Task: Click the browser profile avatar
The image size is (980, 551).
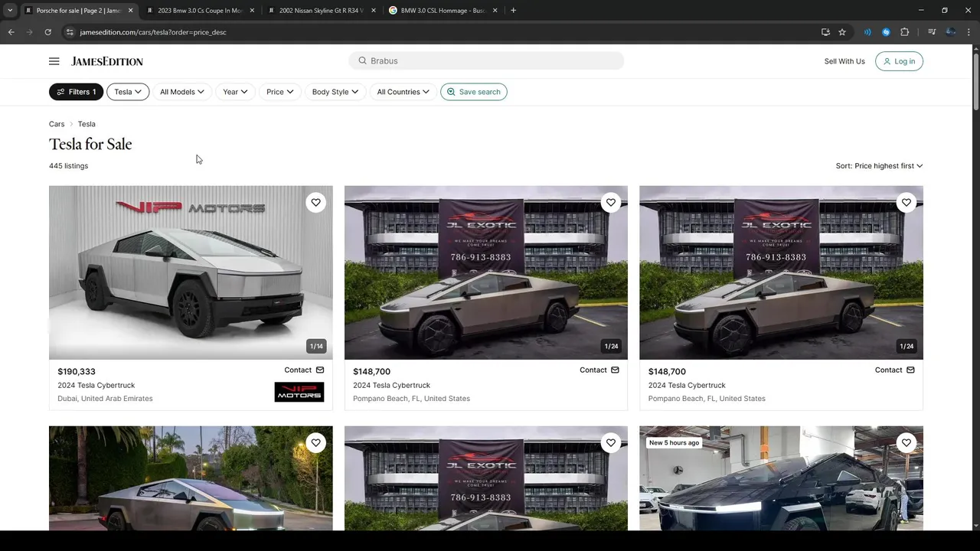Action: [x=950, y=32]
